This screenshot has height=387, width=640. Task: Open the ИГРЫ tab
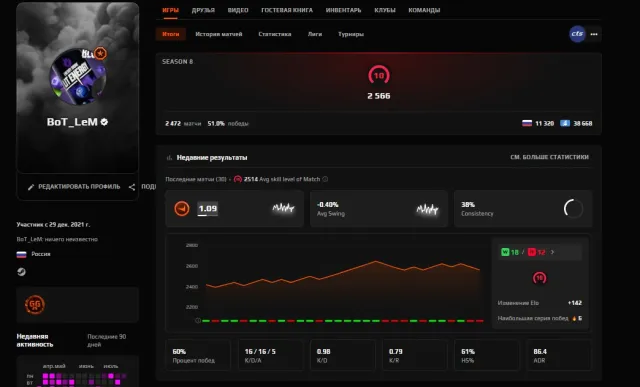pyautogui.click(x=171, y=10)
